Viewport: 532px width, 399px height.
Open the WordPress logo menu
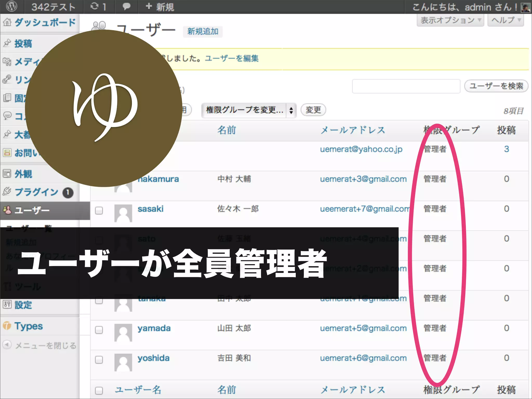[x=11, y=6]
